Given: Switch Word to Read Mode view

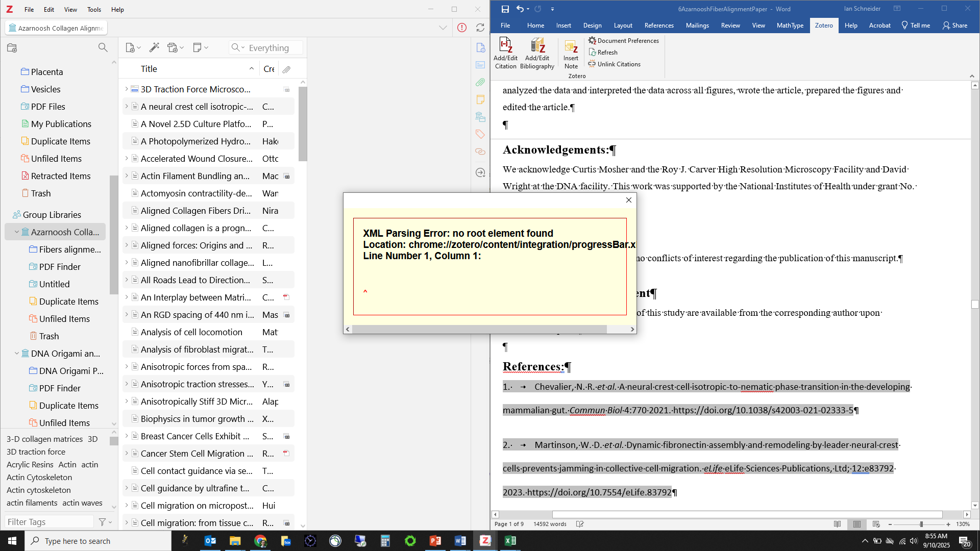Looking at the screenshot, I should tap(837, 524).
